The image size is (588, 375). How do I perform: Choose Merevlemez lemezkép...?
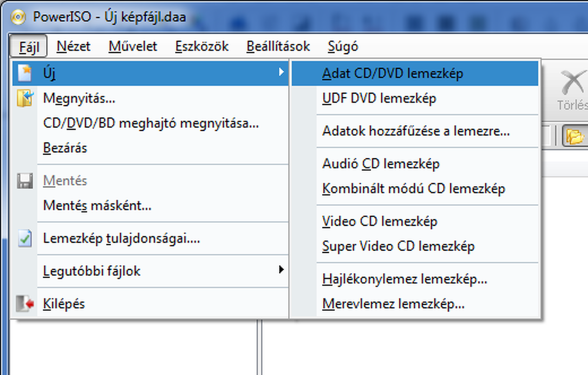coord(415,304)
